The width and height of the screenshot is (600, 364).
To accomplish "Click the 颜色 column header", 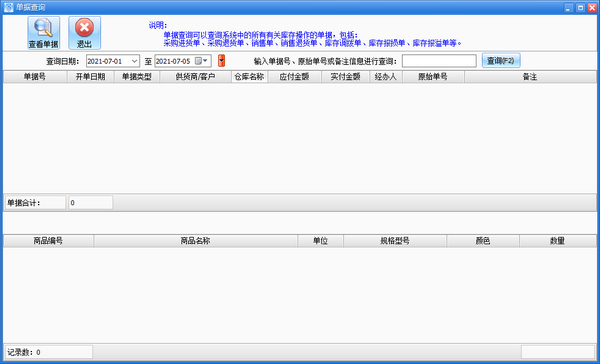I will 483,241.
